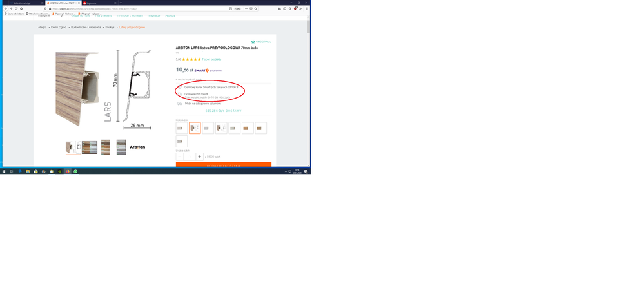Open Task View on the taskbar
Screen dimensions: 644x282
click(12, 171)
